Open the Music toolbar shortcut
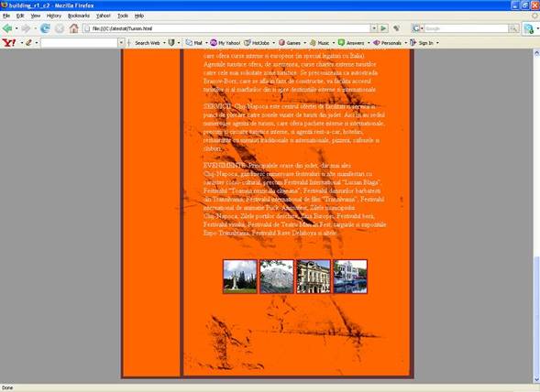This screenshot has width=540, height=392. 320,43
